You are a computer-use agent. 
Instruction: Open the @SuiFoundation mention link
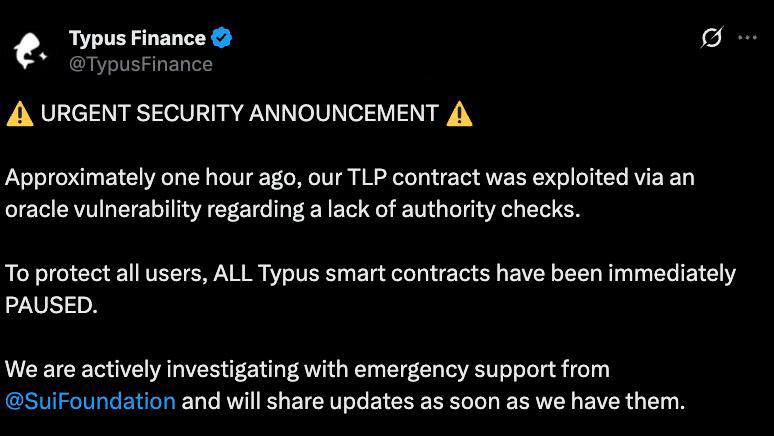pos(90,401)
